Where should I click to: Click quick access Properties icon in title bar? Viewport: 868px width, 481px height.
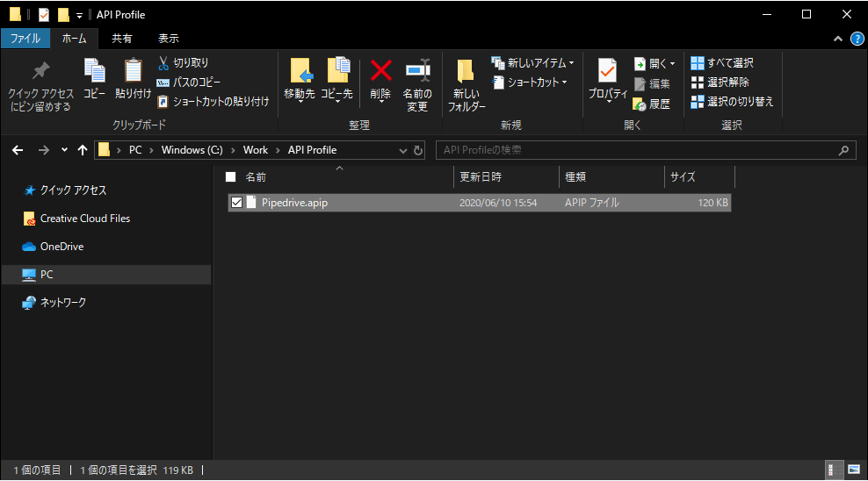tap(44, 14)
